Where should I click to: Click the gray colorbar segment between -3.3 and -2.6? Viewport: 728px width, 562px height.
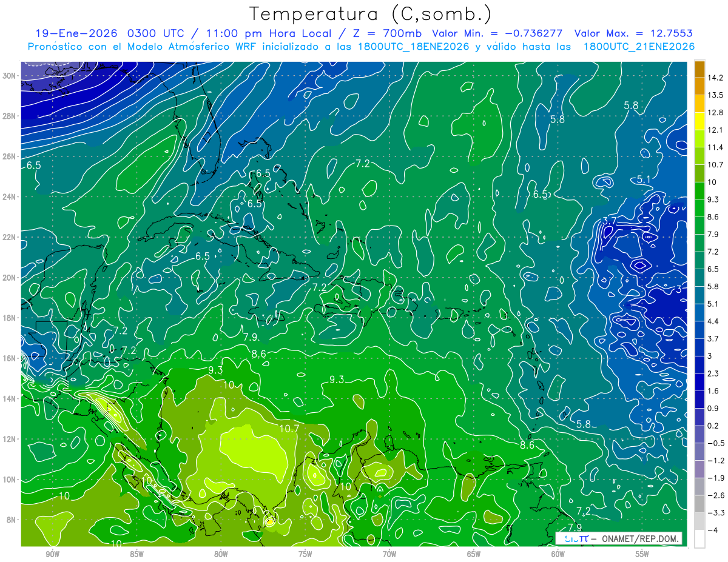pyautogui.click(x=699, y=504)
